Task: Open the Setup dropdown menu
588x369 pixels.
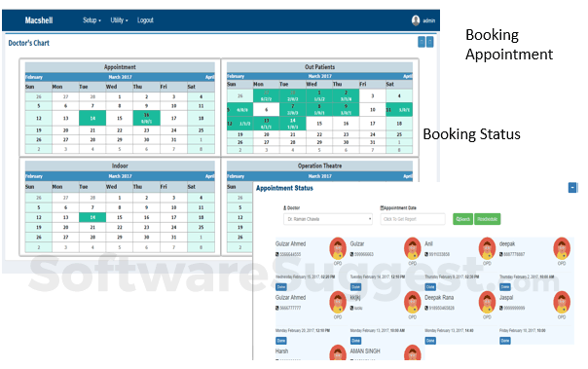Action: click(x=92, y=20)
